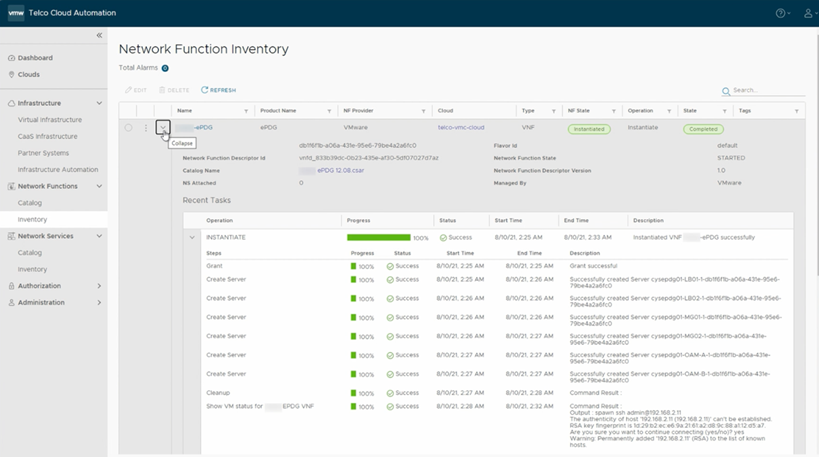
Task: Filter the NF Provider column
Action: pyautogui.click(x=424, y=111)
